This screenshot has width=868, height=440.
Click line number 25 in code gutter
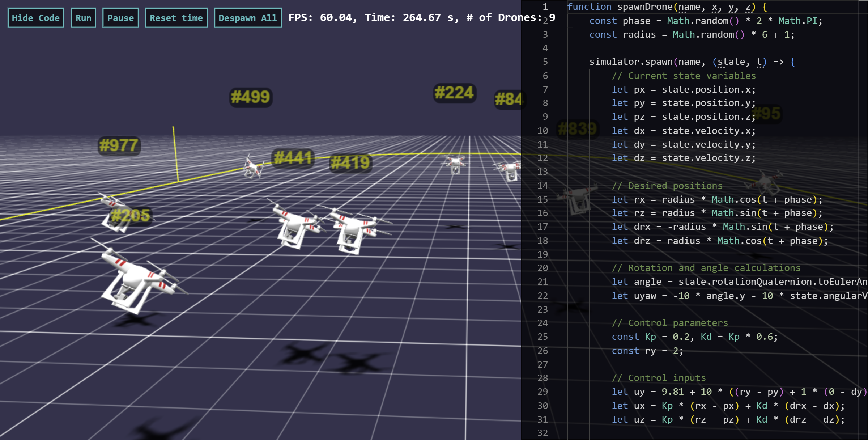(542, 337)
